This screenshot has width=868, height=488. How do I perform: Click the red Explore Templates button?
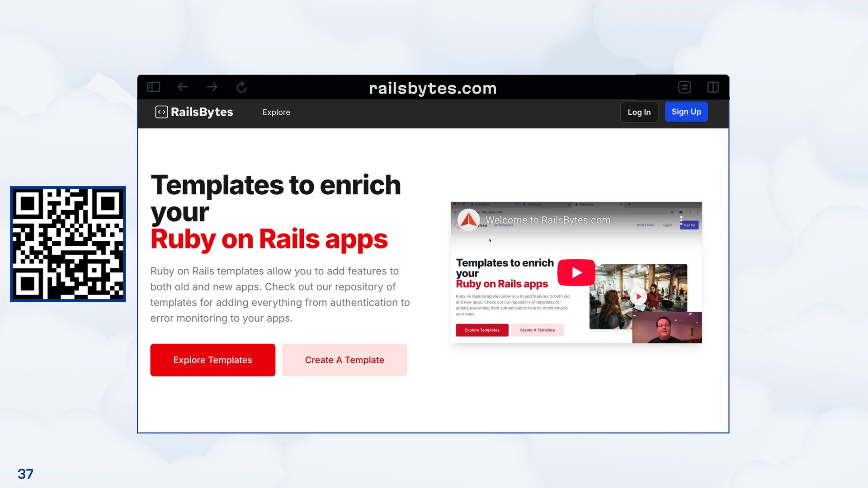(212, 360)
